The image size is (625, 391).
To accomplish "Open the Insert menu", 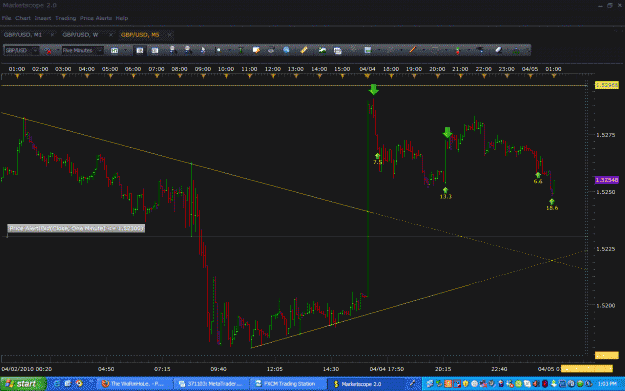I will 43,18.
